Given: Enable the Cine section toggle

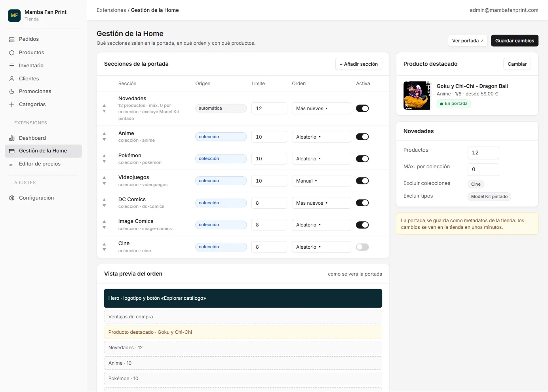Looking at the screenshot, I should coord(362,247).
